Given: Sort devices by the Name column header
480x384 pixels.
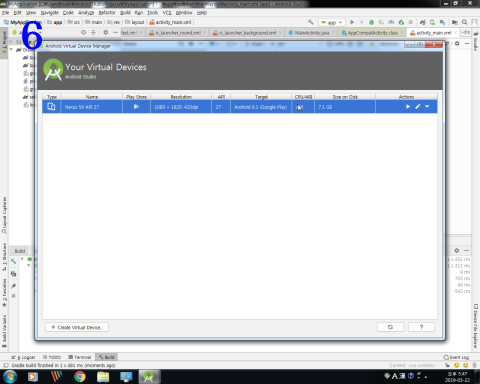Looking at the screenshot, I should 92,97.
